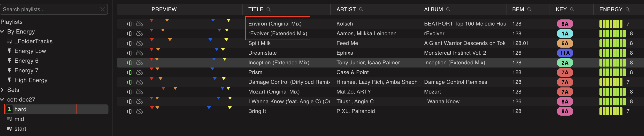Click the search icon next to KEY

572,9
